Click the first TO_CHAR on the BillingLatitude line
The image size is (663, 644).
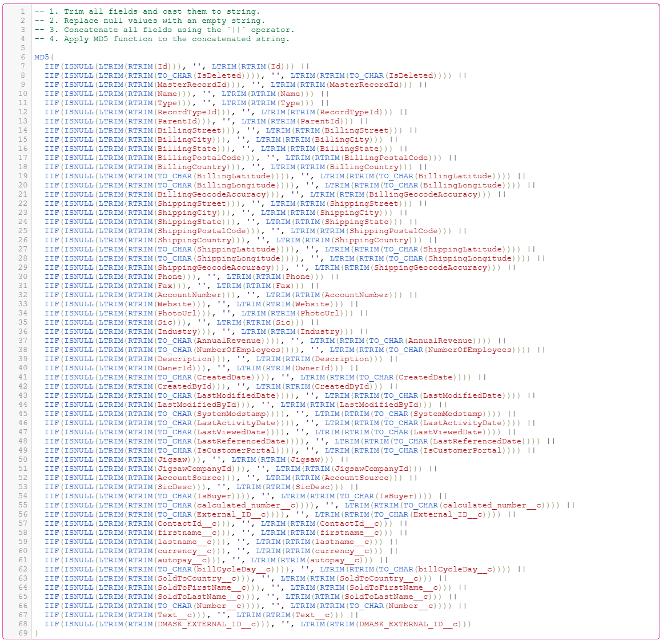pos(175,176)
